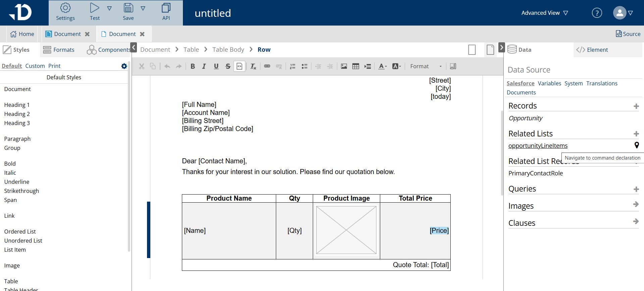Click the insert table icon
Image resolution: width=644 pixels, height=291 pixels.
click(x=356, y=66)
